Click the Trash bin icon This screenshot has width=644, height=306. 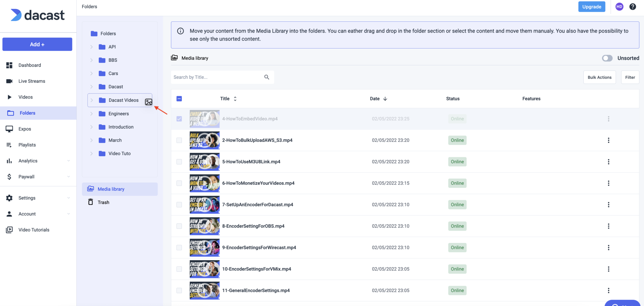[91, 202]
